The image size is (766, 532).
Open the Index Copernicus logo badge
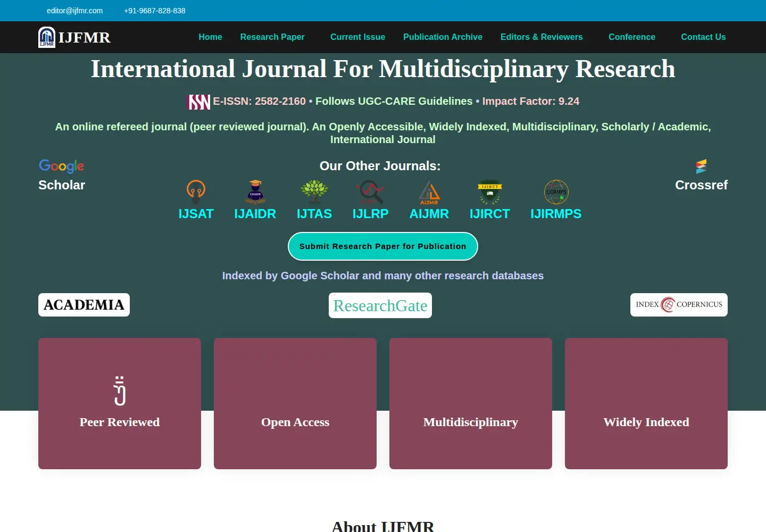click(679, 305)
